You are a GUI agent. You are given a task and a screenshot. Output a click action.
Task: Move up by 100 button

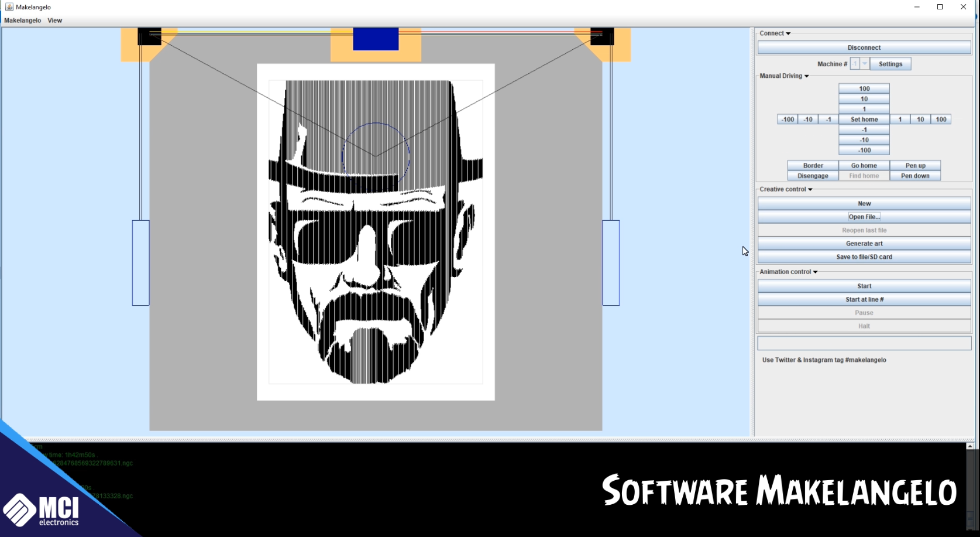864,88
